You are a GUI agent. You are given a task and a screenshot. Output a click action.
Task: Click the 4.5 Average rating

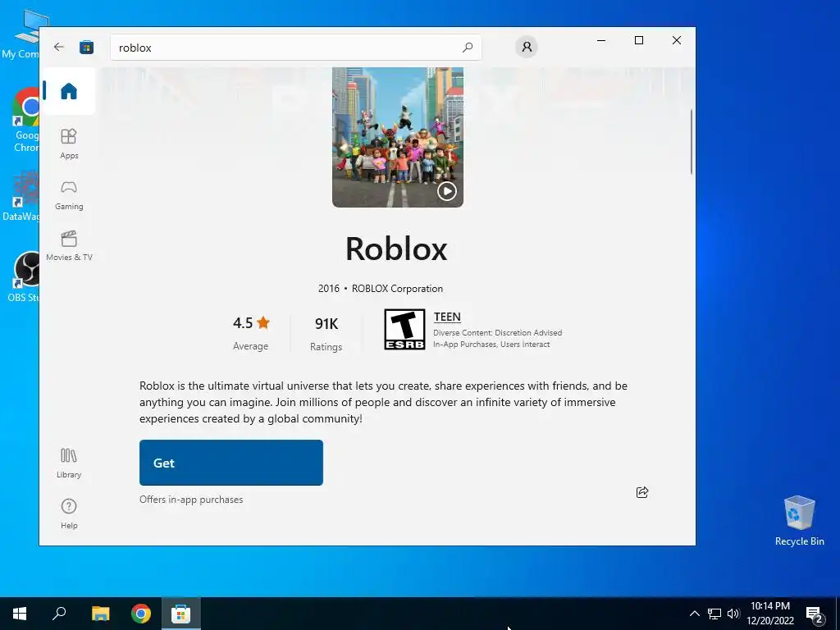coord(251,333)
